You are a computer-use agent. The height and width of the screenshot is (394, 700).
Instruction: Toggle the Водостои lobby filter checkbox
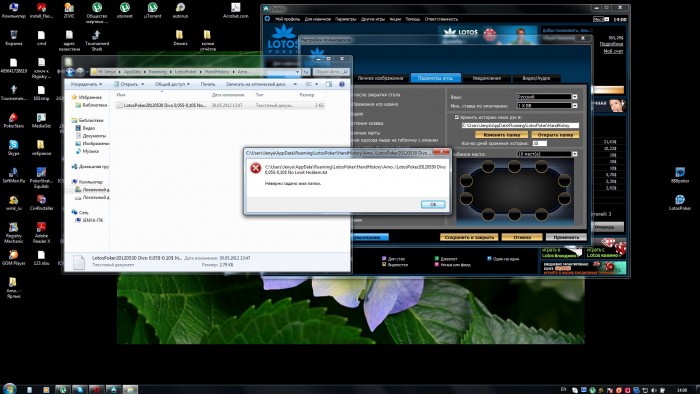pos(383,265)
